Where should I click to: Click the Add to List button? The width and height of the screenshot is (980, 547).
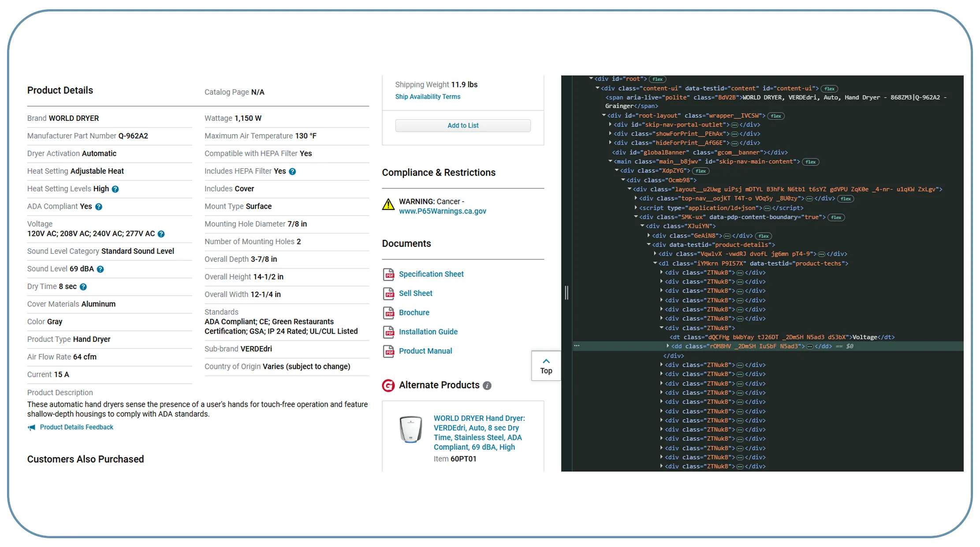463,126
